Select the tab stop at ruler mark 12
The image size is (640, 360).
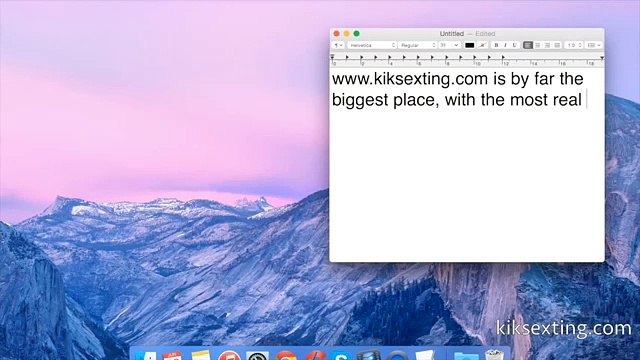[x=503, y=58]
